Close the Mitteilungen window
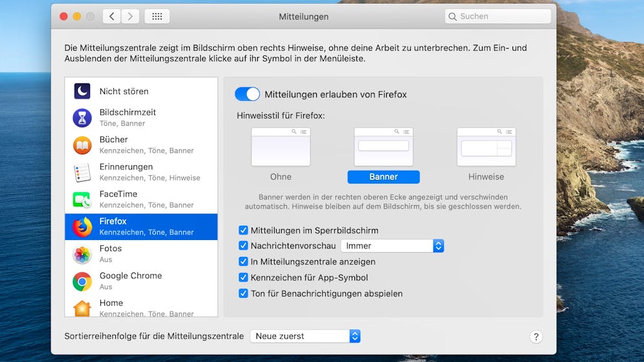Image resolution: width=644 pixels, height=362 pixels. click(63, 16)
